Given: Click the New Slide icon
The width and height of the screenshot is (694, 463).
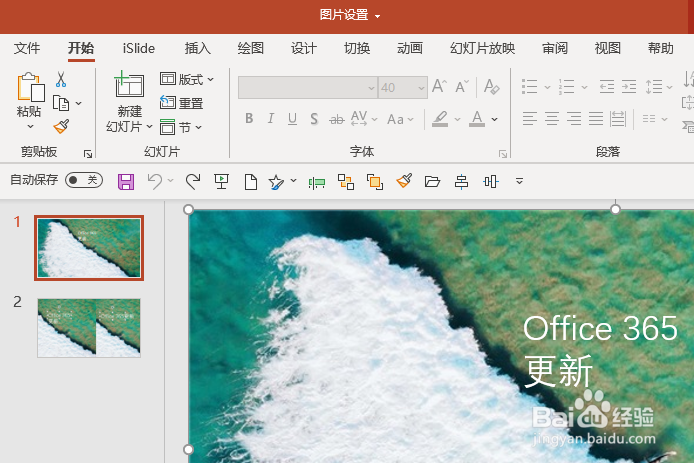Looking at the screenshot, I should 129,84.
